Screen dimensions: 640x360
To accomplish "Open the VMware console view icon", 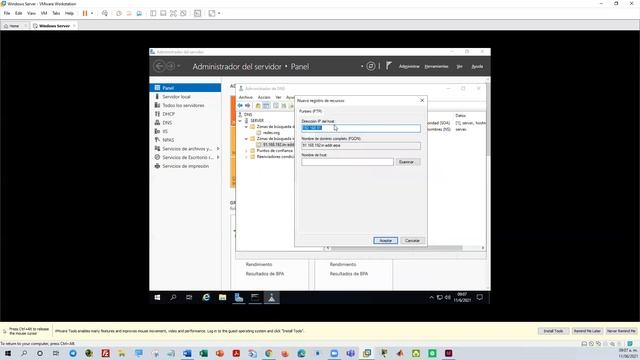I will pyautogui.click(x=198, y=13).
